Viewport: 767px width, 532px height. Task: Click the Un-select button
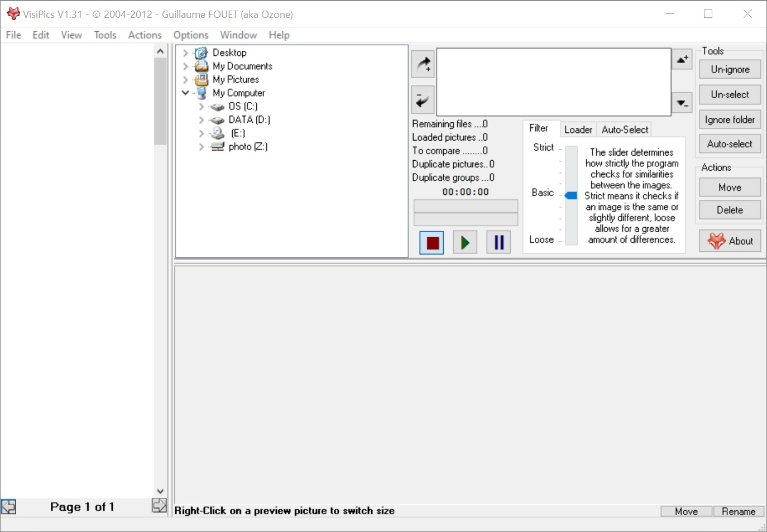coord(730,95)
